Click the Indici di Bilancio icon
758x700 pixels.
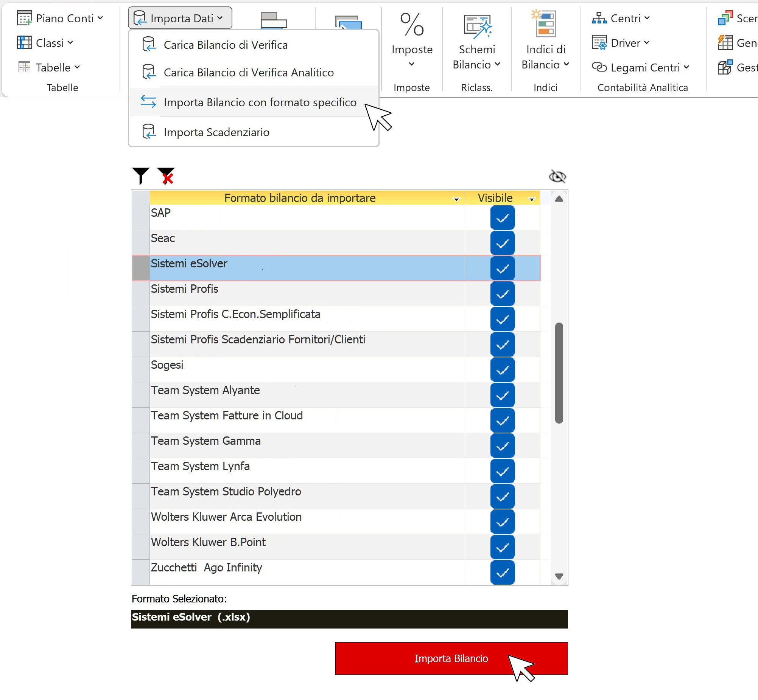click(x=544, y=23)
